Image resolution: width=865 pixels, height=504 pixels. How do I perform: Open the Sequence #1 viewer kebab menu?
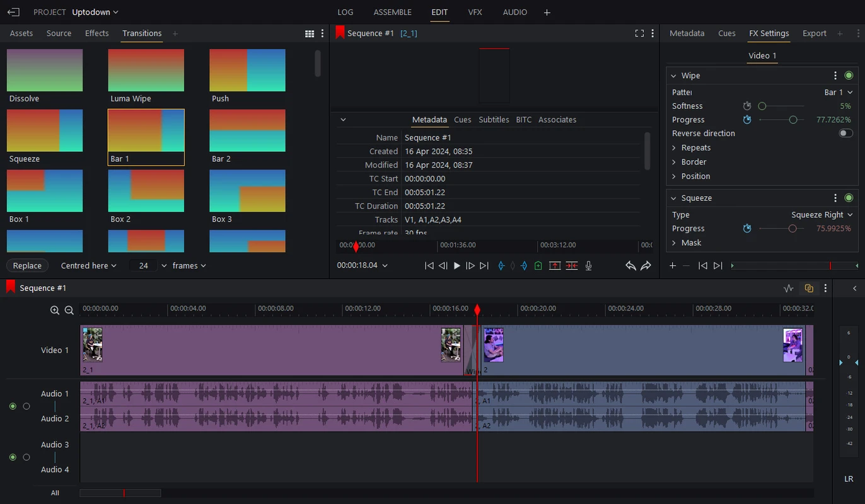(x=653, y=33)
